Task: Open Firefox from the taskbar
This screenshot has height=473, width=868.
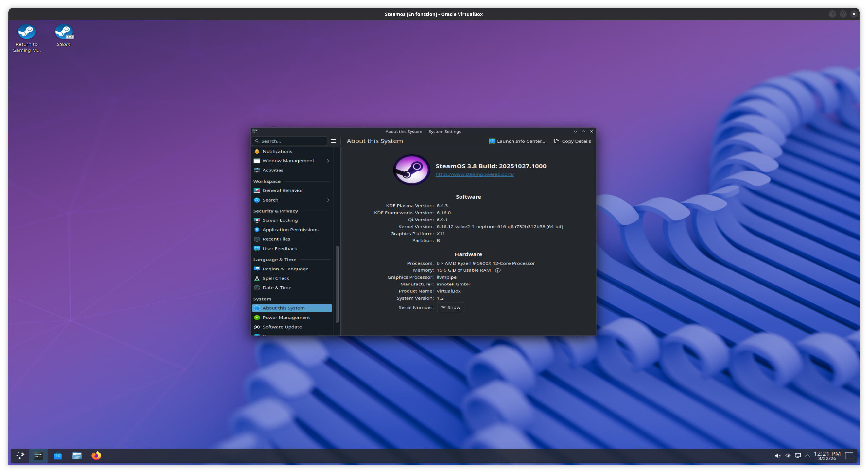Action: 96,455
